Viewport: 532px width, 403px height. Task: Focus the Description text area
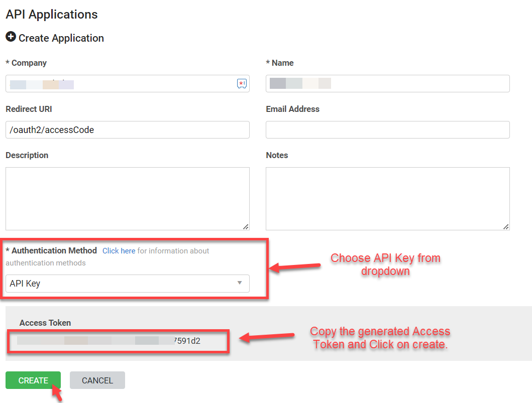pyautogui.click(x=127, y=198)
